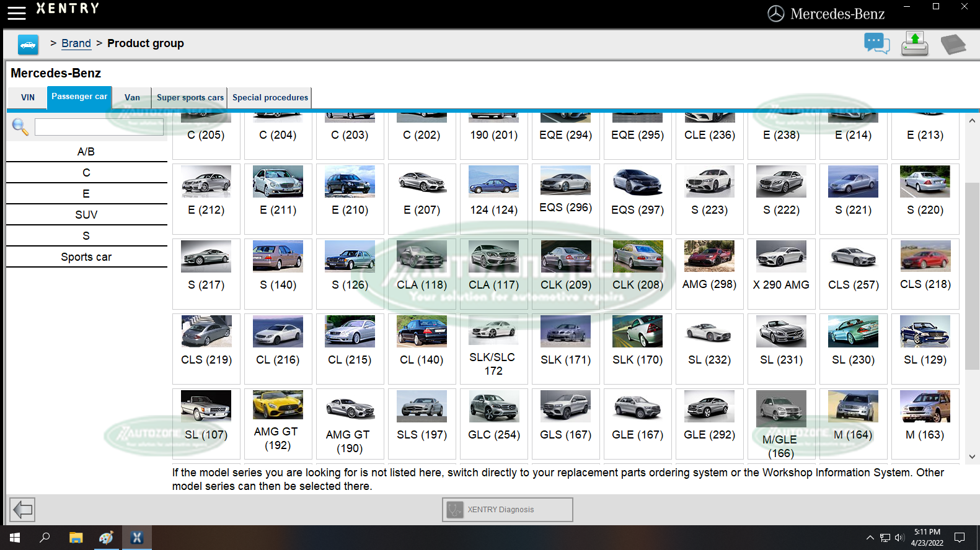Open File Explorer from the taskbar

[76, 538]
